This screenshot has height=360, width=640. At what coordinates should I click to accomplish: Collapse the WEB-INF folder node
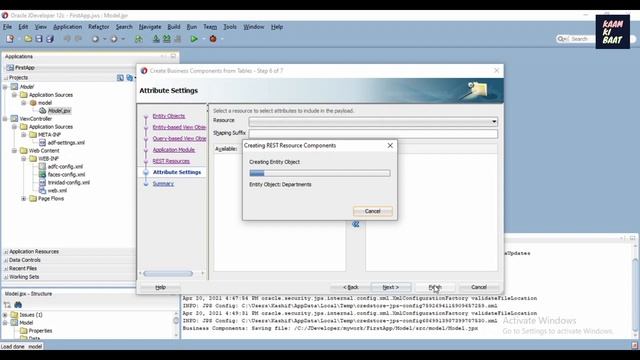(x=24, y=159)
